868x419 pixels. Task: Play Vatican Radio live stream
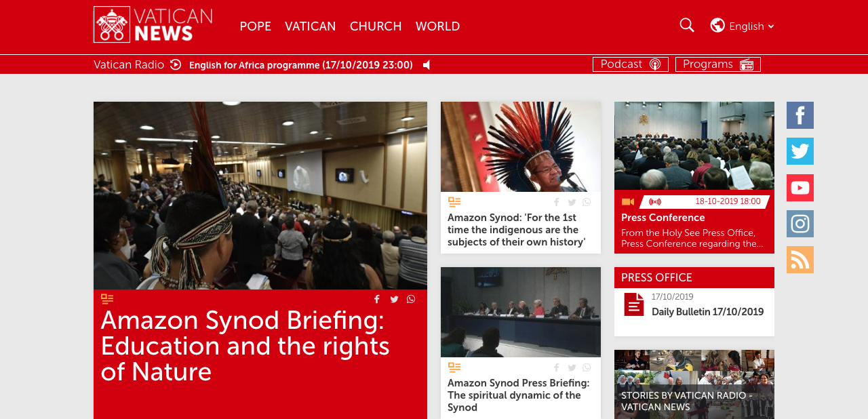pyautogui.click(x=176, y=64)
